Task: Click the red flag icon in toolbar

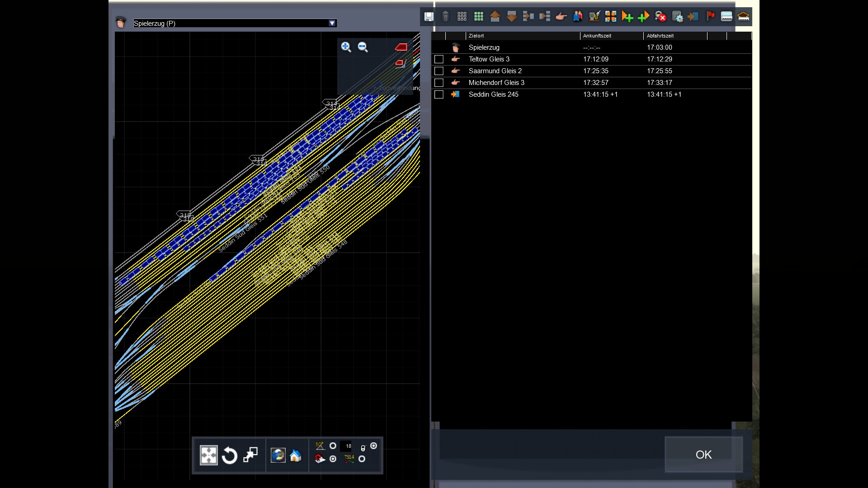Action: coord(710,17)
